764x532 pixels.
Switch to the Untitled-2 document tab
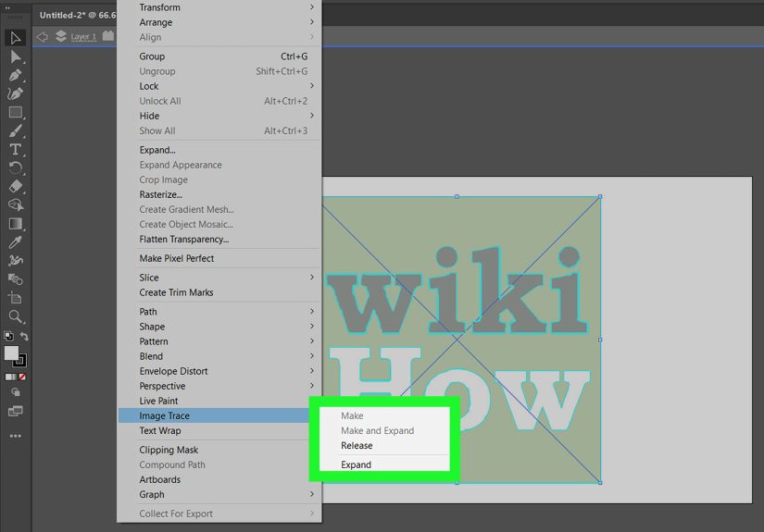point(77,15)
